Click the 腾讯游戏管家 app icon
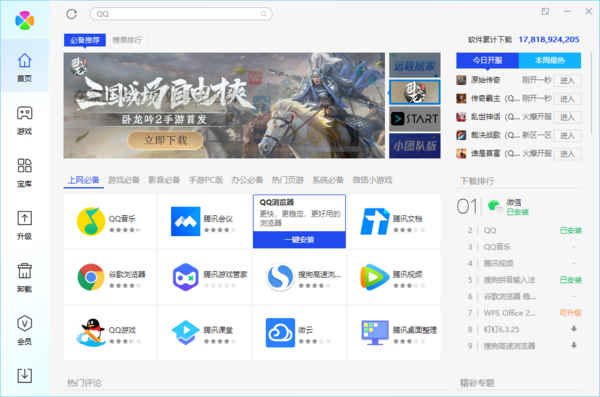Image resolution: width=600 pixels, height=397 pixels. pos(186,277)
